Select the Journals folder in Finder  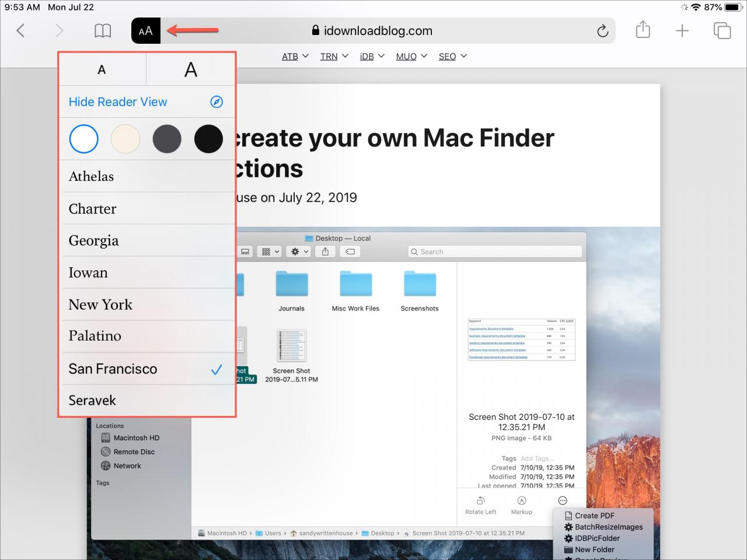click(292, 290)
